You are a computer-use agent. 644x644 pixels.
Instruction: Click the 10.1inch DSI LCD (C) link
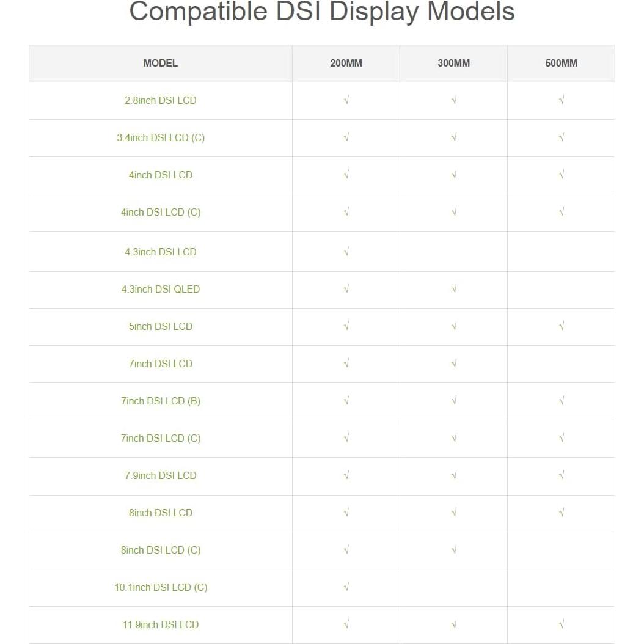tap(161, 587)
